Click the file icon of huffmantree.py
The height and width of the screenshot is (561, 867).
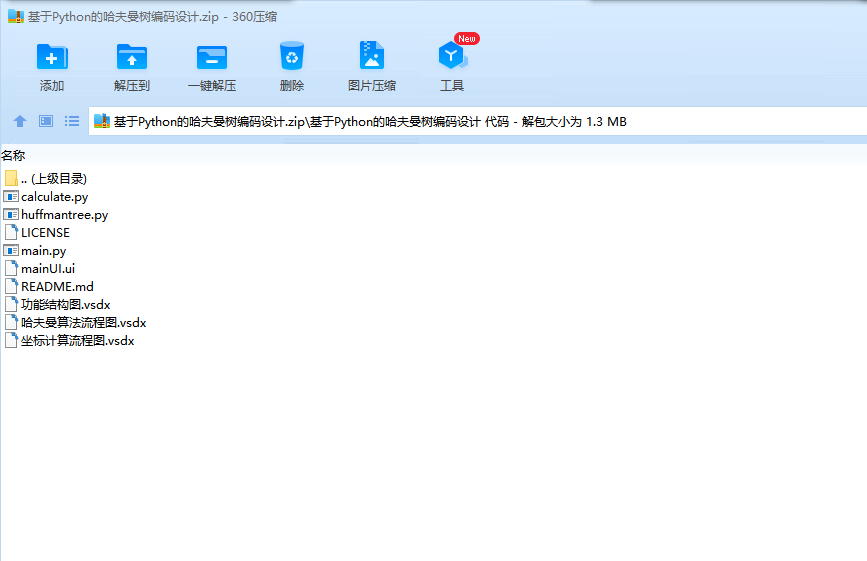click(x=11, y=214)
